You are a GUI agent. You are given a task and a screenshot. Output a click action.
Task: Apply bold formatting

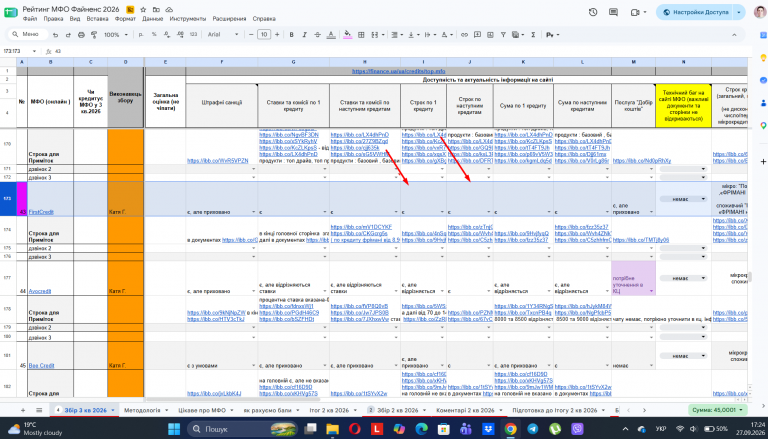coord(291,35)
